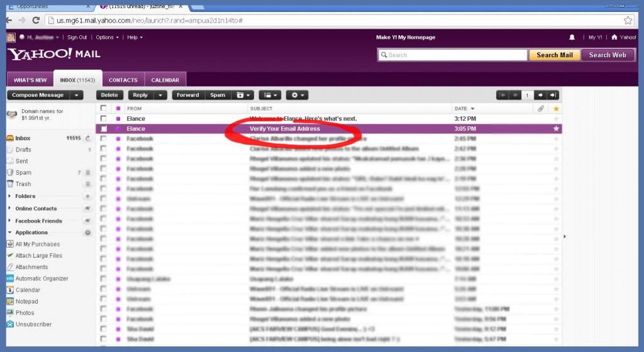The width and height of the screenshot is (644, 352).
Task: Click in the mail Search field
Action: point(452,55)
